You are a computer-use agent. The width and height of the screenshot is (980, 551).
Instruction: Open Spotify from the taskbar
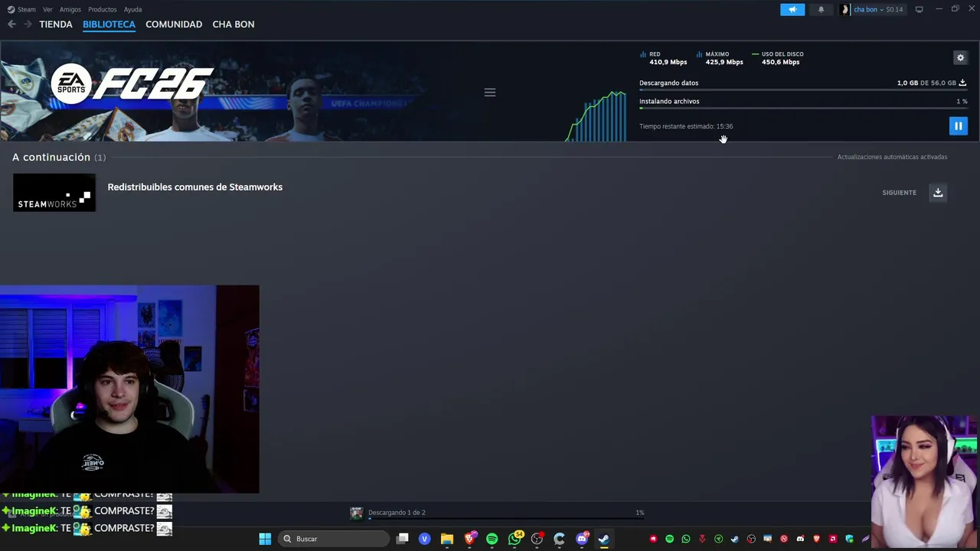[492, 539]
